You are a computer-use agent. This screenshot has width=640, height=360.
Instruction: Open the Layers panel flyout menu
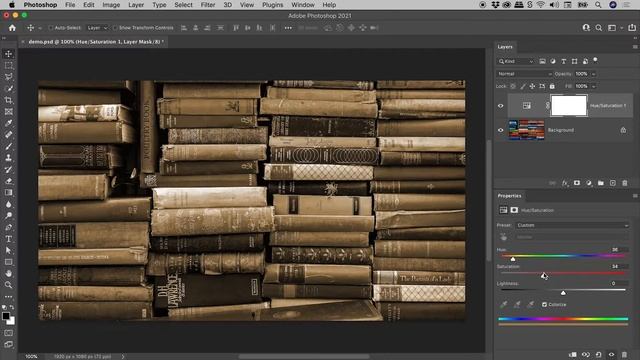point(635,47)
